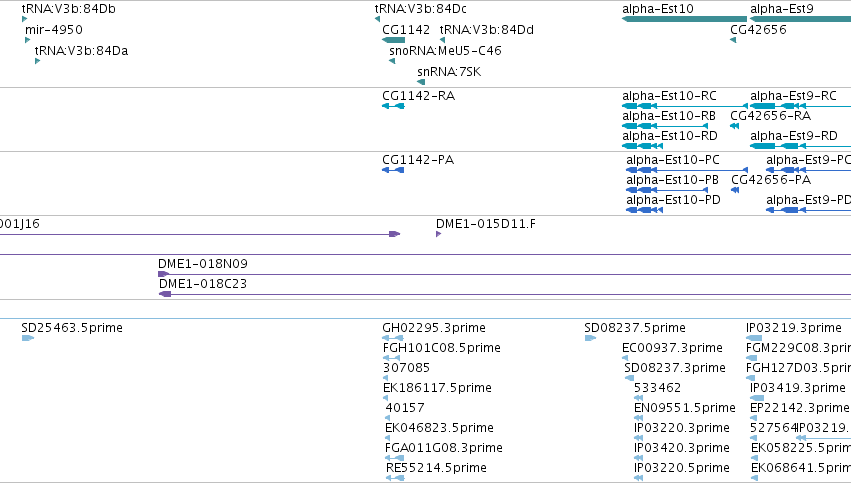The height and width of the screenshot is (483, 851).
Task: Select the alpha-Est9-PD protein label
Action: coord(809,200)
